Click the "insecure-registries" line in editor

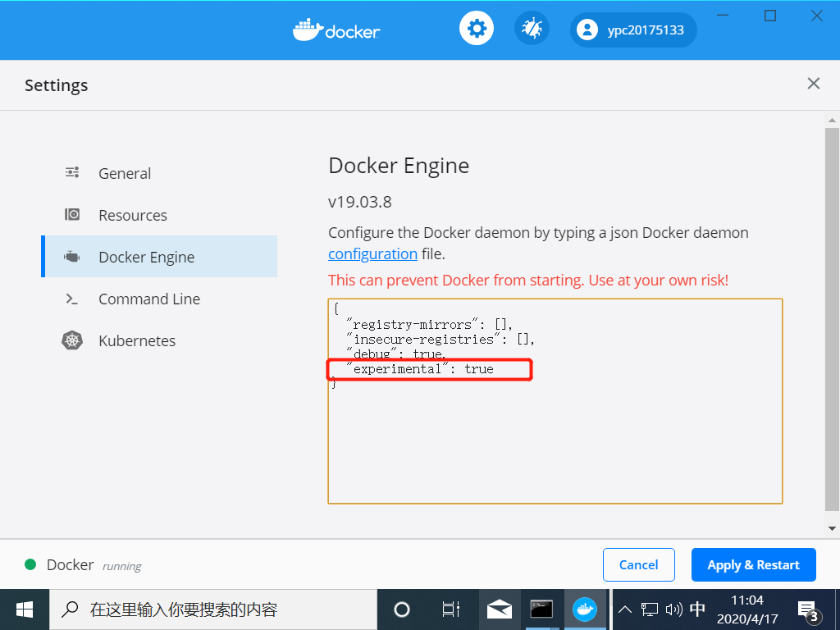[x=441, y=339]
